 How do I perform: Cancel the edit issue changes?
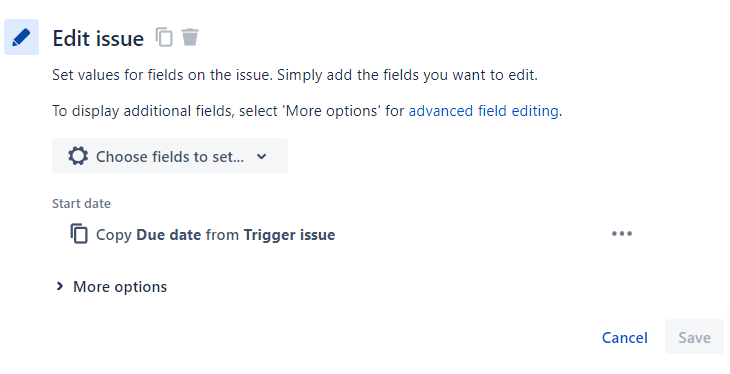tap(625, 337)
